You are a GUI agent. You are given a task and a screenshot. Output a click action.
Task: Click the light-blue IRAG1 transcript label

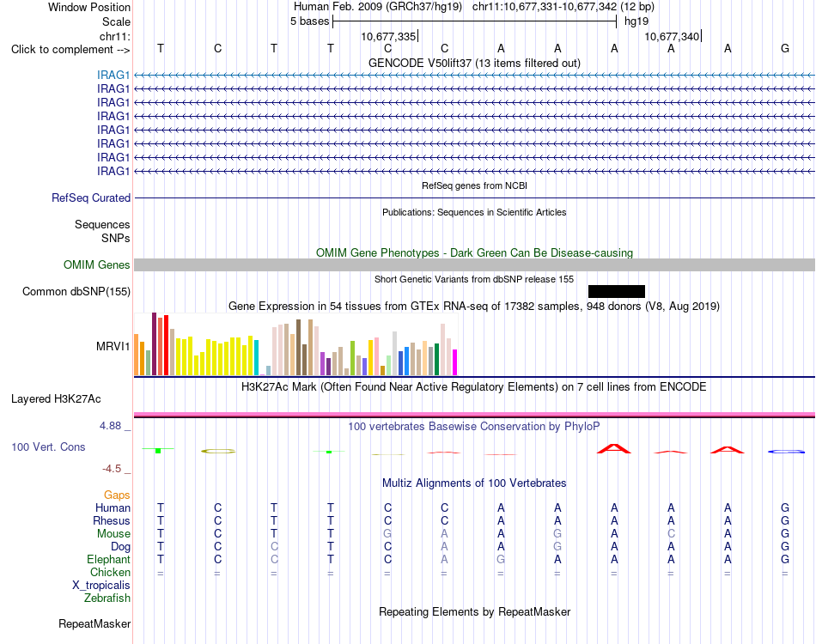(113, 75)
